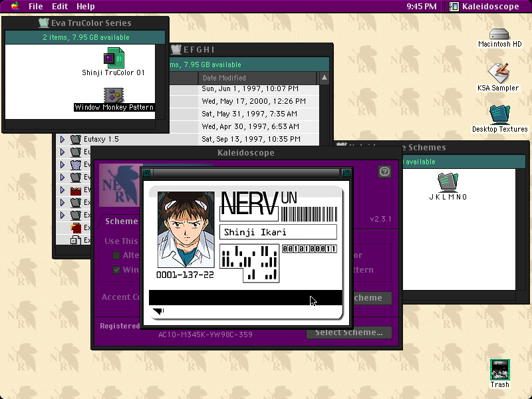Open the Apple menu

[15, 6]
